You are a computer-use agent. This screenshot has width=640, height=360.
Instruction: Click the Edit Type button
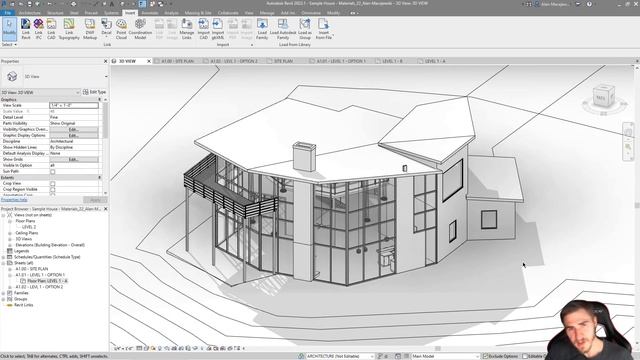(94, 92)
